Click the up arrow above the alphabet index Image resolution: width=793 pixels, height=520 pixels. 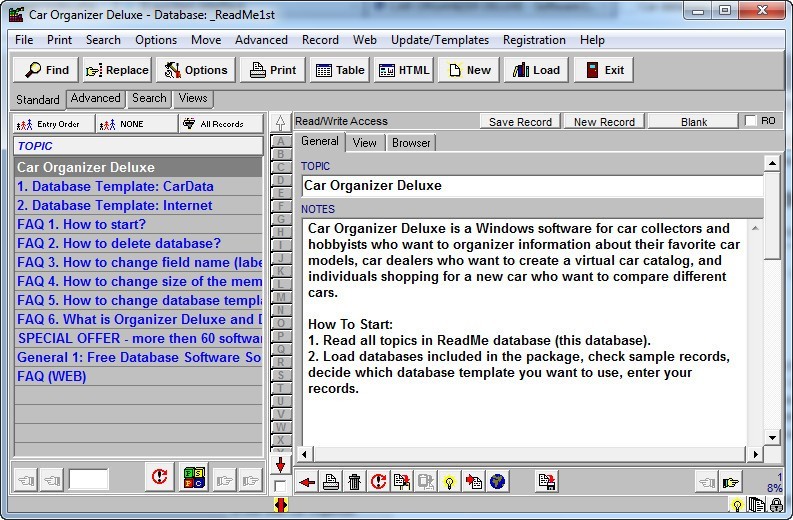(x=280, y=123)
